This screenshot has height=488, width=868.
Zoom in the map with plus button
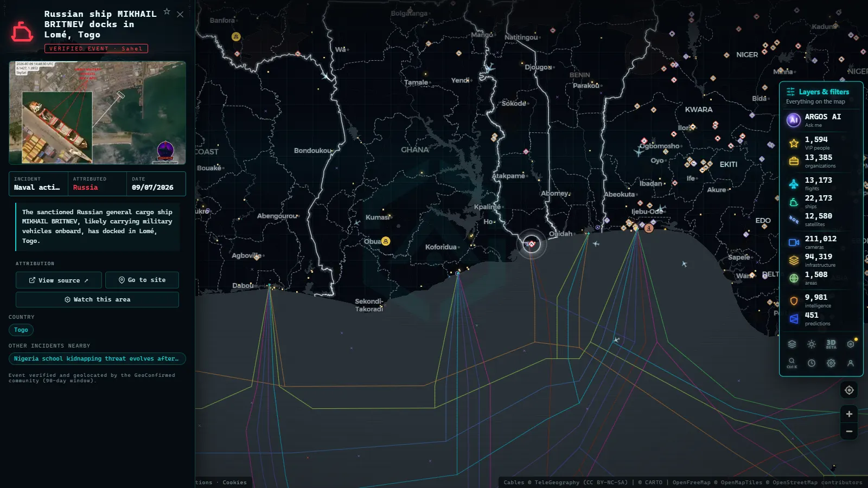click(849, 414)
